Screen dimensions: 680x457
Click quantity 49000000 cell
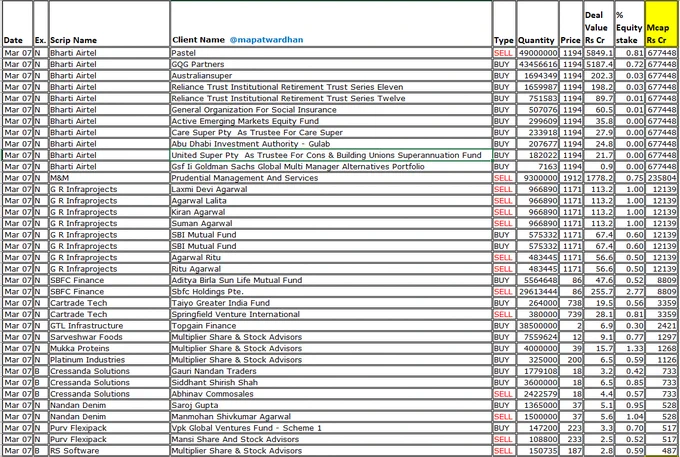coord(537,53)
